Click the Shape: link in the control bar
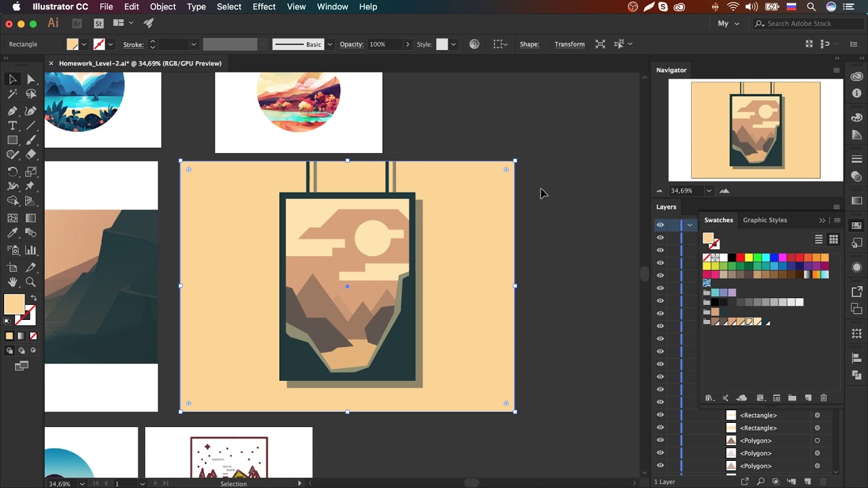This screenshot has height=488, width=868. click(x=530, y=44)
